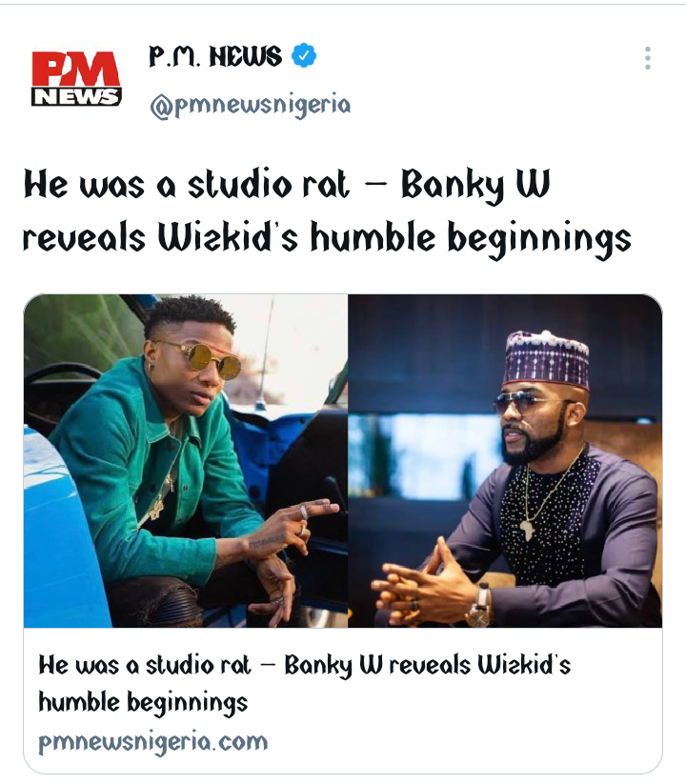
Task: Click Africa-shaped pendant in right photo
Action: point(527,530)
